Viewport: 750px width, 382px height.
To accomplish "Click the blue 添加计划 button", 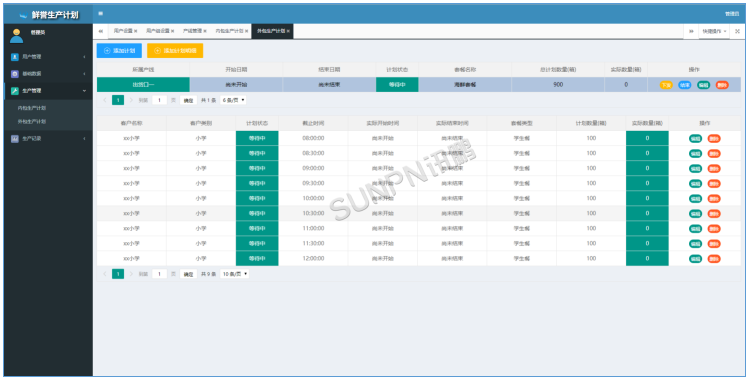I will pyautogui.click(x=120, y=51).
